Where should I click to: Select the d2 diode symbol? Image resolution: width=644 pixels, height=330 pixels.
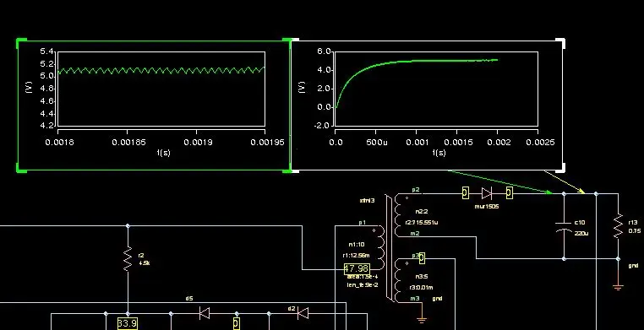pyautogui.click(x=303, y=314)
